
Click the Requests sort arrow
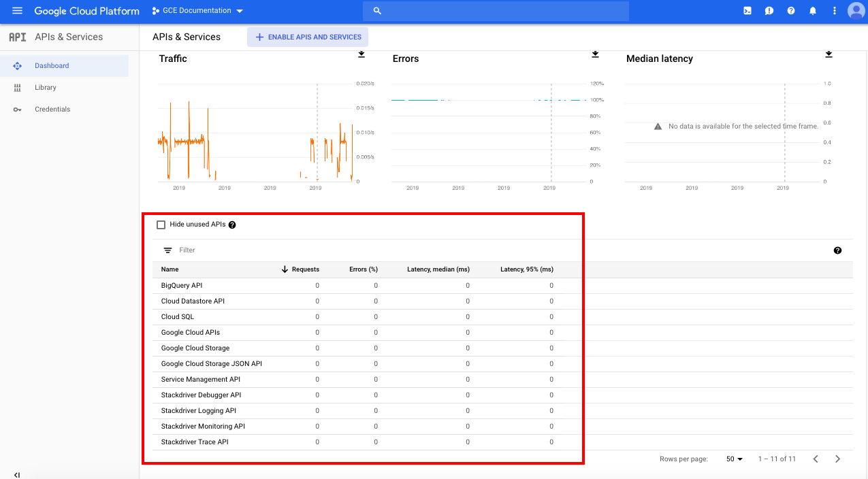tap(285, 269)
